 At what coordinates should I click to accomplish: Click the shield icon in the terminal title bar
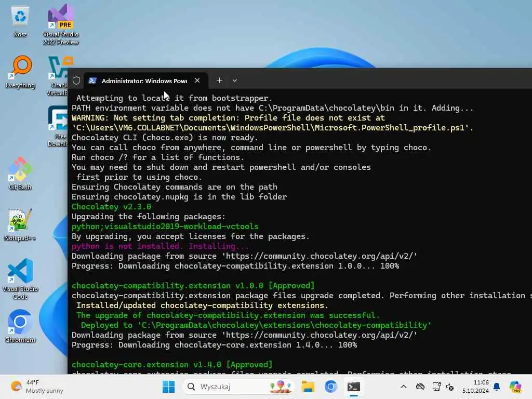click(76, 81)
